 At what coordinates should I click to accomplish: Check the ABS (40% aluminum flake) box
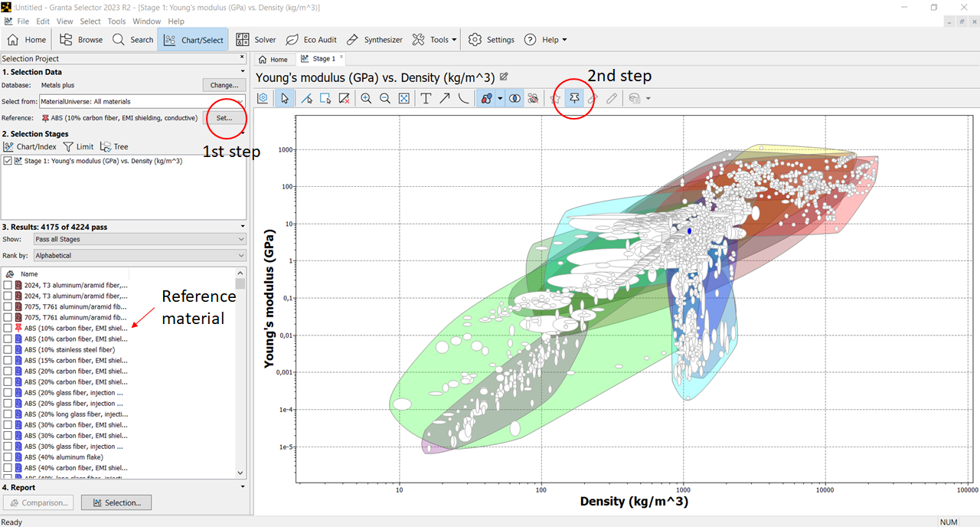[8, 457]
